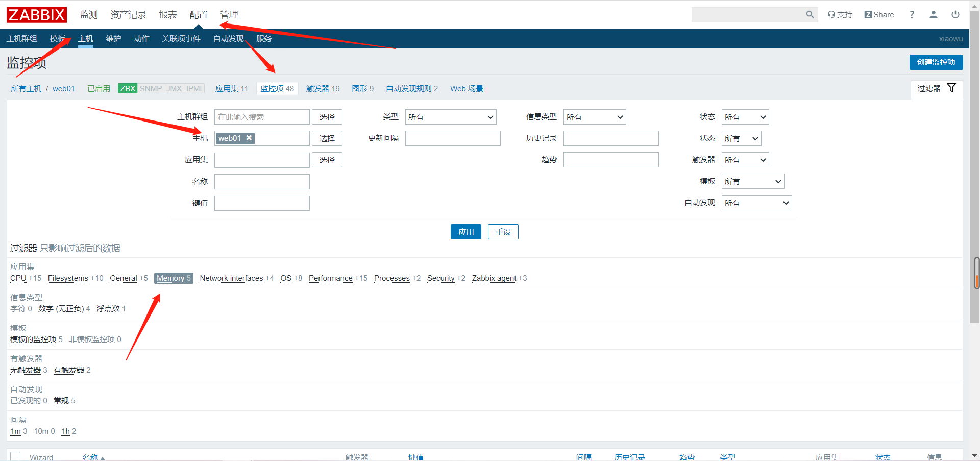Toggle the filter funnel icon
The width and height of the screenshot is (980, 461).
(x=951, y=88)
